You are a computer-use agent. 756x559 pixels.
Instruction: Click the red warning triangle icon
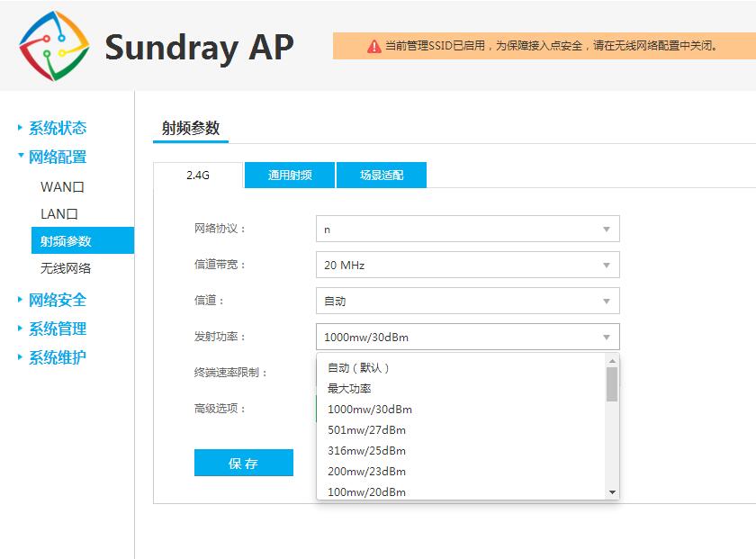tap(374, 46)
